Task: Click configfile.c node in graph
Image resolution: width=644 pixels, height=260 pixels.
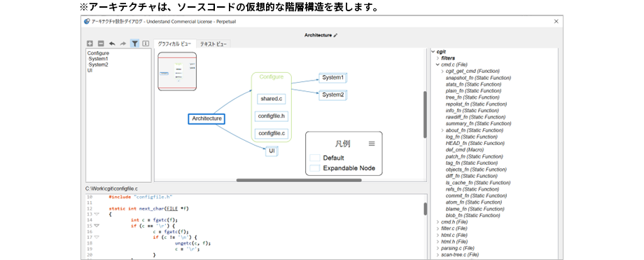Action: [271, 134]
